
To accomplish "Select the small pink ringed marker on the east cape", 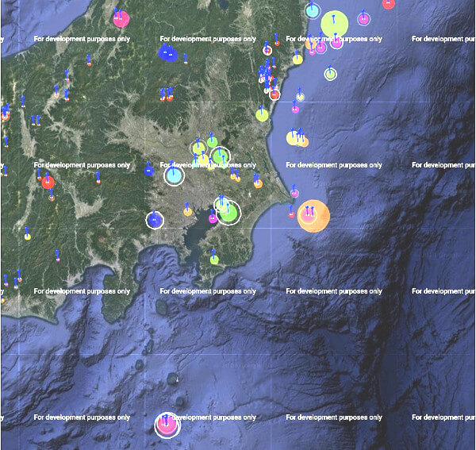I will coord(294,193).
